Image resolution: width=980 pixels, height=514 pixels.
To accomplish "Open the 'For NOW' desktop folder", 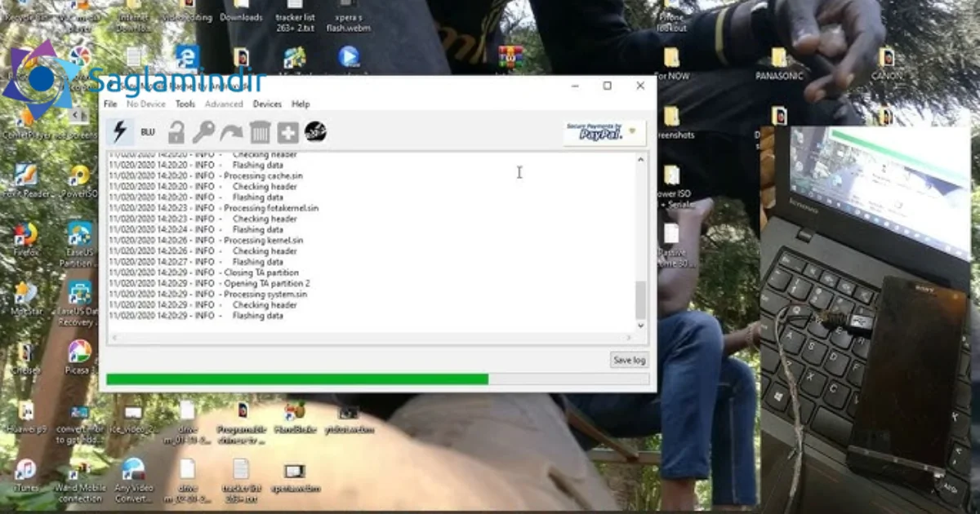I will click(671, 64).
